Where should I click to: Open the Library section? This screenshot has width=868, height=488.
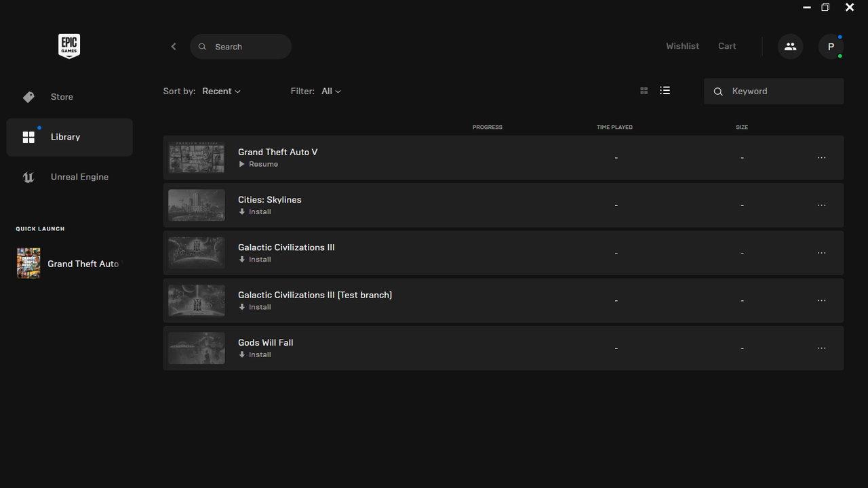tap(69, 137)
